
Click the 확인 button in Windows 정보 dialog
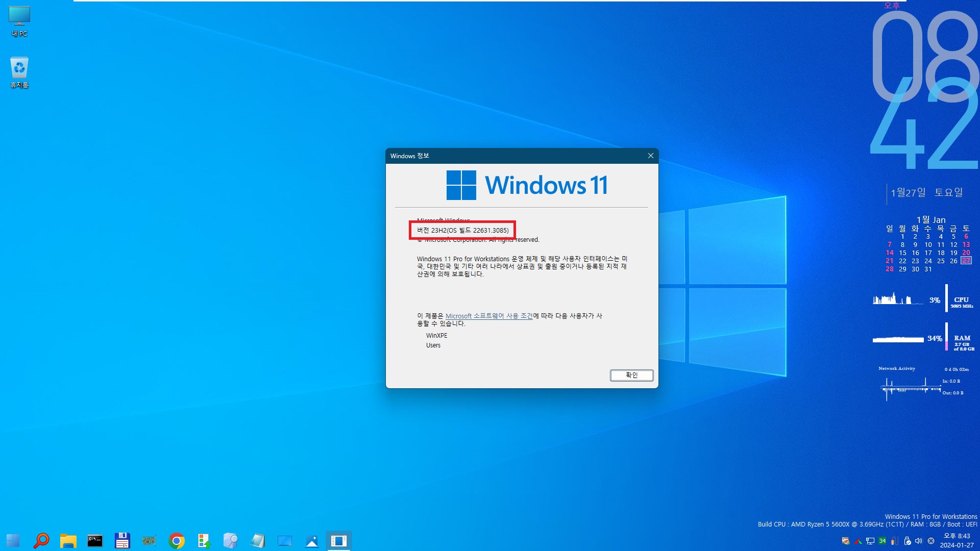pyautogui.click(x=631, y=375)
